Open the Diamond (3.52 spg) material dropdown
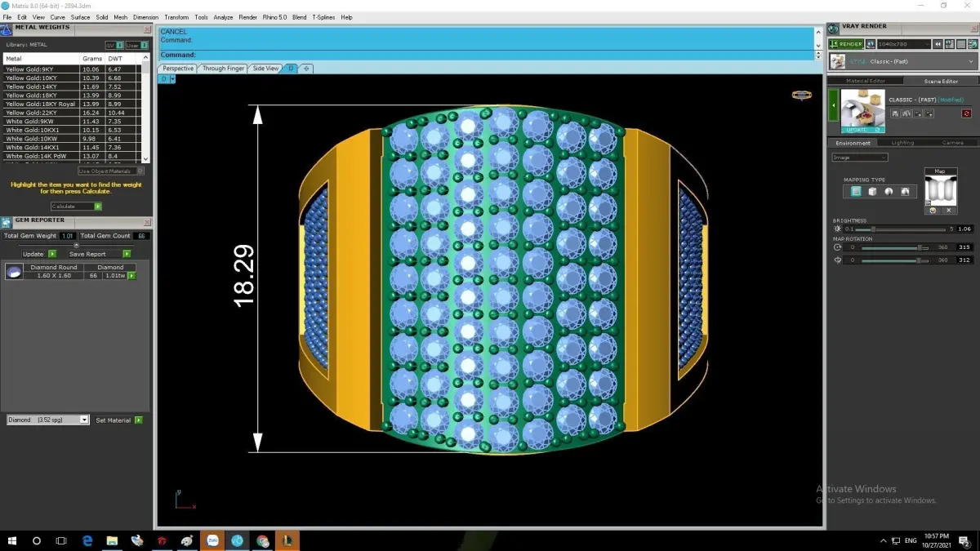The width and height of the screenshot is (980, 551). point(47,420)
